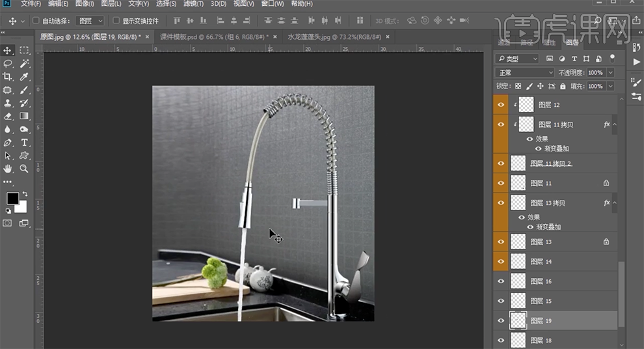Toggle visibility of layer 图层 12
Screen dimensions: 644x349
click(x=500, y=104)
